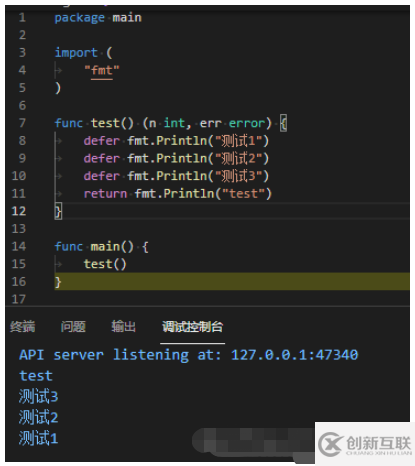This screenshot has width=415, height=466.
Task: Click the closing parenthesis on line 5
Action: pyautogui.click(x=58, y=88)
